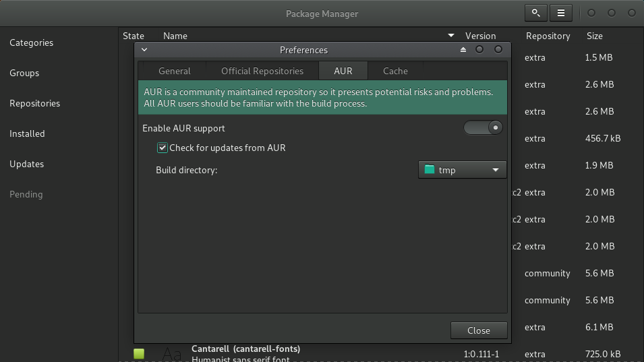Viewport: 644px width, 362px height.
Task: Open the package search tool
Action: pos(535,13)
